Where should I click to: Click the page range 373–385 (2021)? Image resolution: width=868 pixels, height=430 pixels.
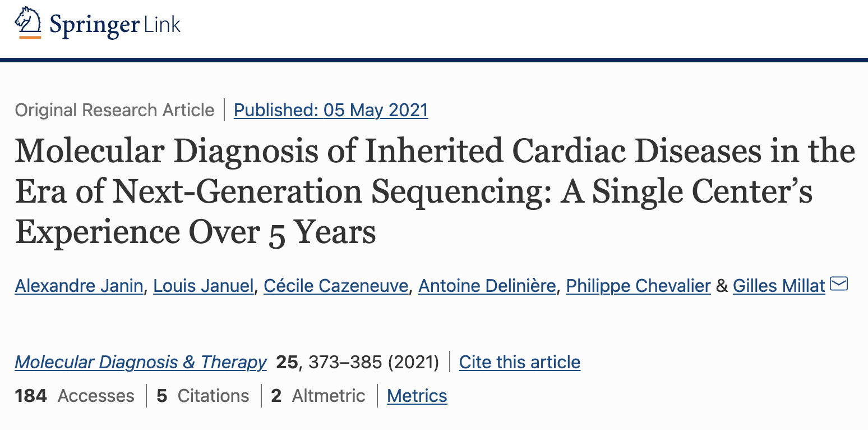[373, 362]
